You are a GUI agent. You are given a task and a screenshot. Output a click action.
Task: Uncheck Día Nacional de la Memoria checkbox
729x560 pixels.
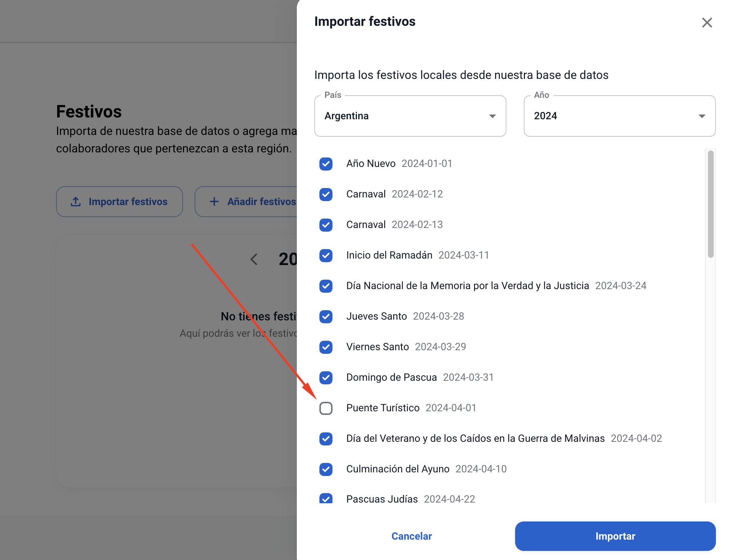326,286
